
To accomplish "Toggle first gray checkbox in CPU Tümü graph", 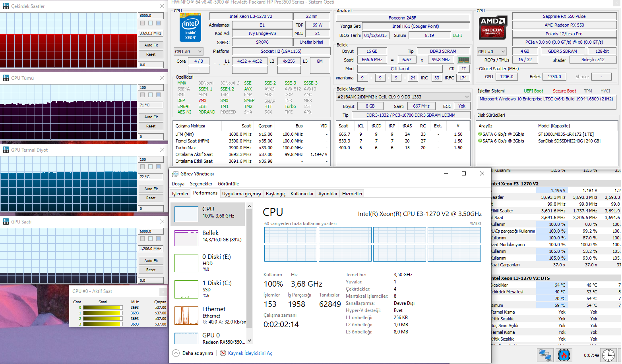I will click(x=143, y=95).
